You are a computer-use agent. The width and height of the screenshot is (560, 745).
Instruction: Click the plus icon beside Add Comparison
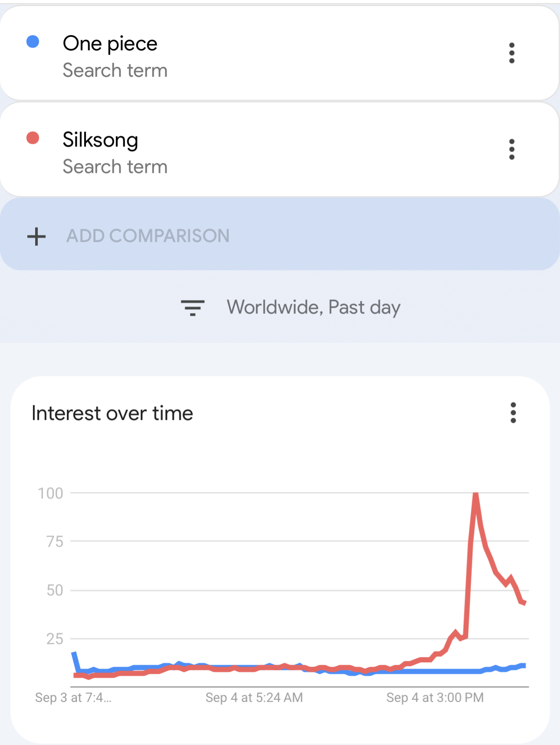36,236
